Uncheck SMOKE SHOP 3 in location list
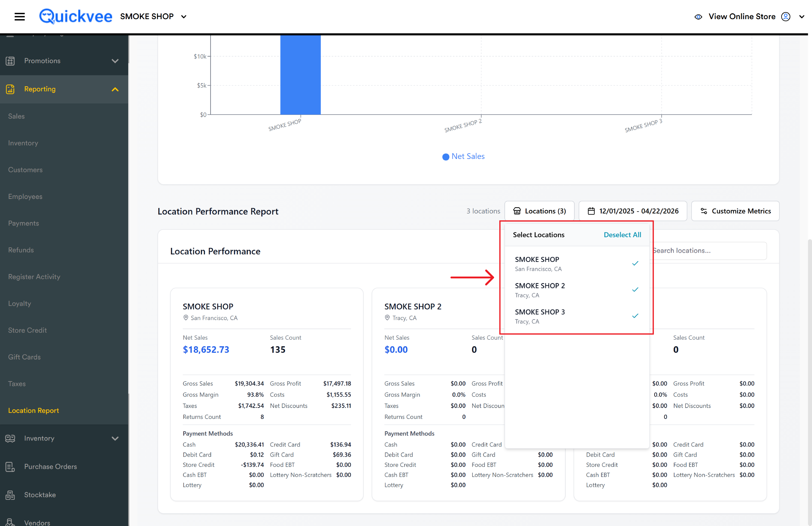This screenshot has width=812, height=526. 577,316
